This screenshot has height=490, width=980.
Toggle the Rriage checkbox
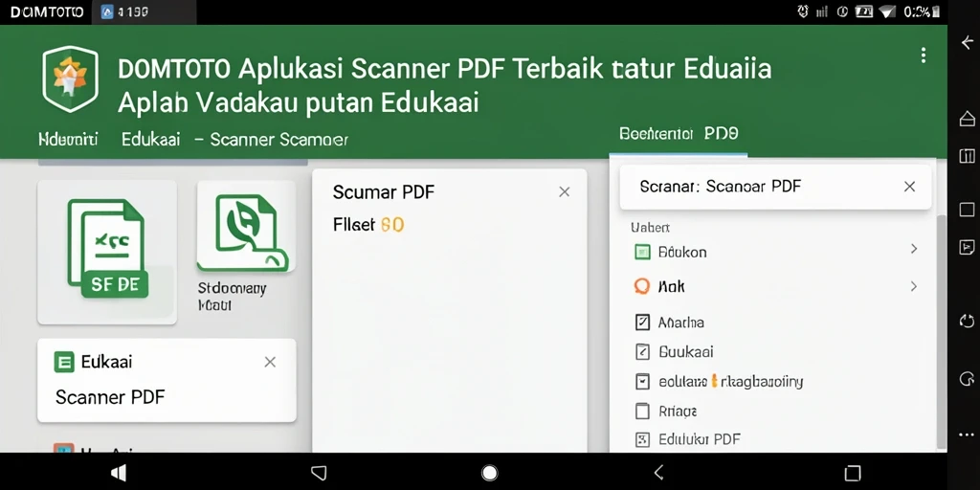click(642, 411)
